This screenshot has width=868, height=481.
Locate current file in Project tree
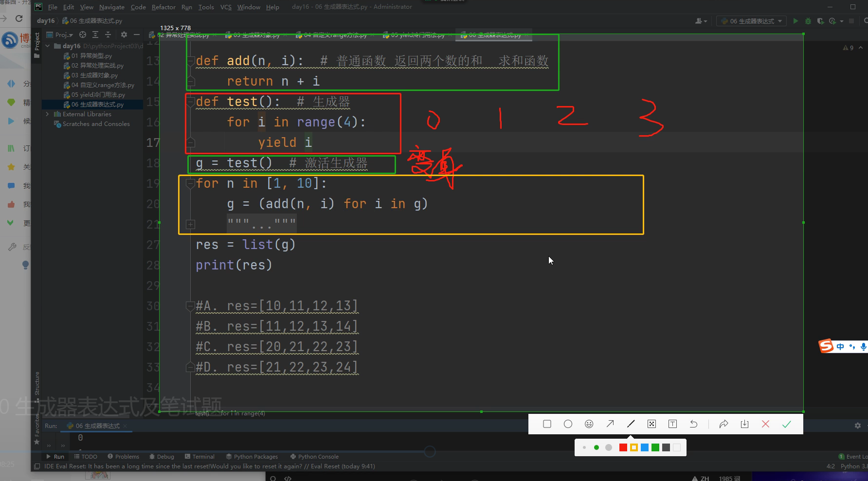[x=83, y=35]
